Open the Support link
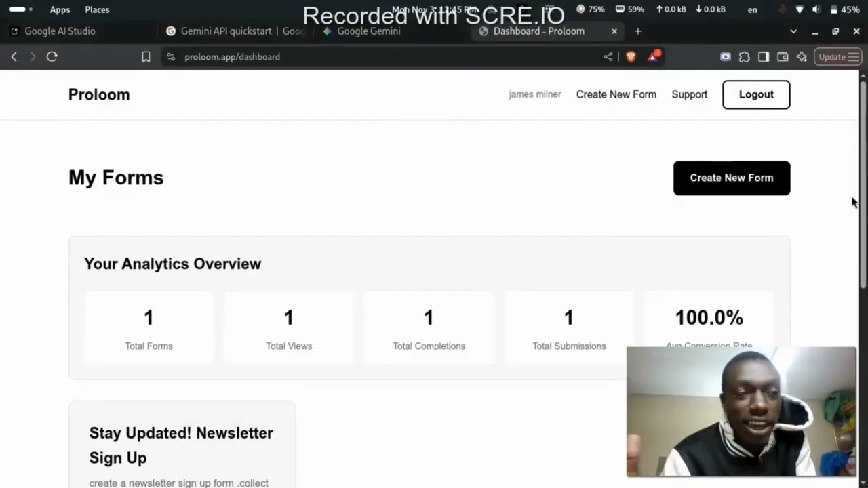This screenshot has width=868, height=488. [690, 94]
